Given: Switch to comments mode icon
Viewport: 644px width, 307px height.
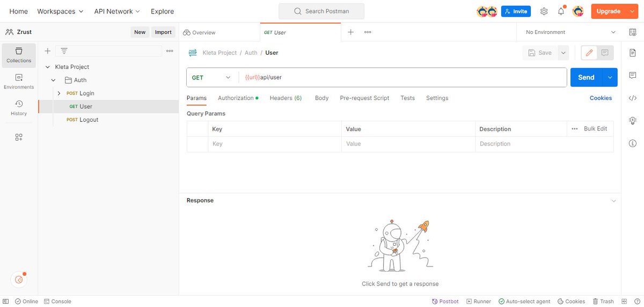Looking at the screenshot, I should [605, 53].
